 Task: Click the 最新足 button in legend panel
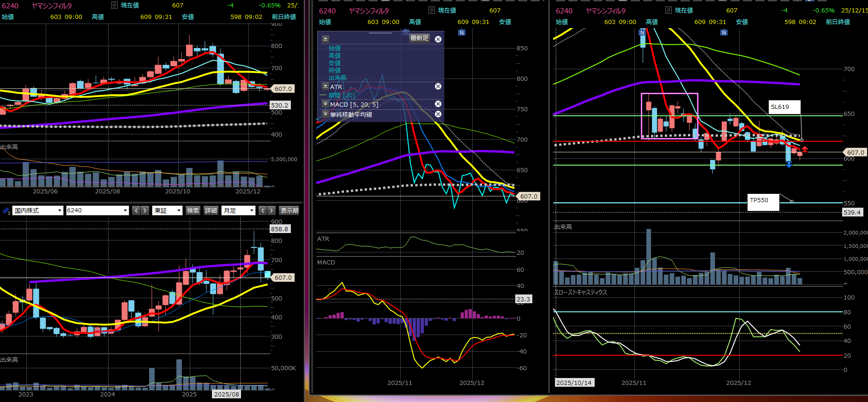419,38
